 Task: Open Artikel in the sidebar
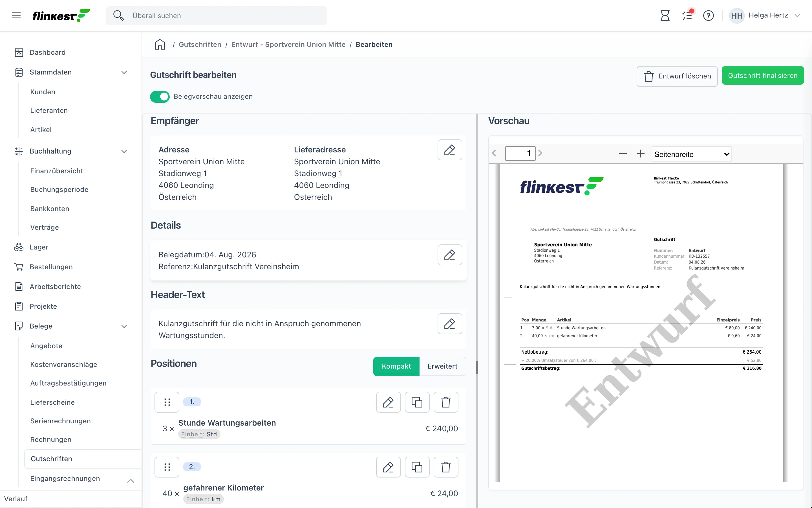(41, 130)
